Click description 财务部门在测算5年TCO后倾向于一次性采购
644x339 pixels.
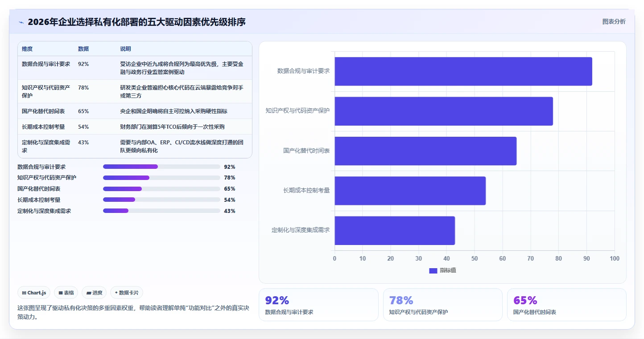click(172, 127)
